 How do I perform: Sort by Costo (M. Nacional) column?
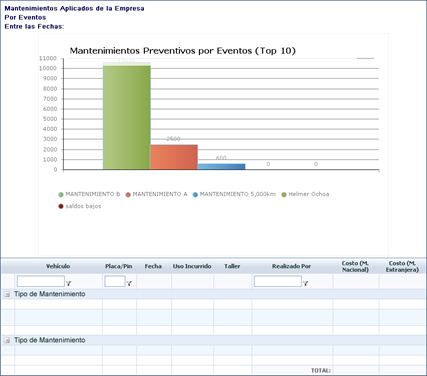pos(356,266)
